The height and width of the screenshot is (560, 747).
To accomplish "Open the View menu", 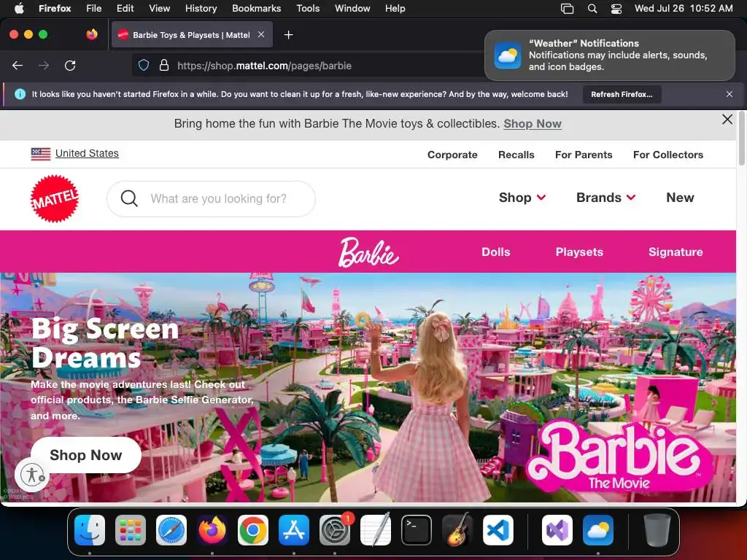I will (x=159, y=9).
